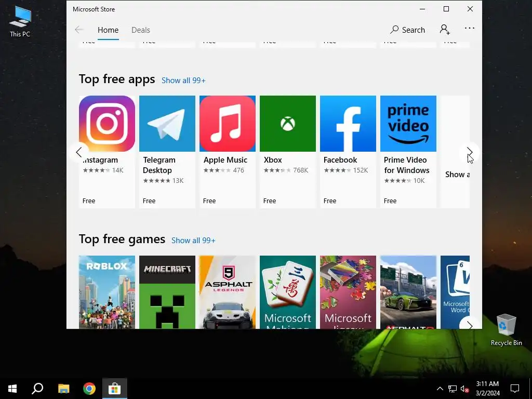Click the Prime Video for Windows title
Viewport: 532px width, 399px height.
pos(406,165)
